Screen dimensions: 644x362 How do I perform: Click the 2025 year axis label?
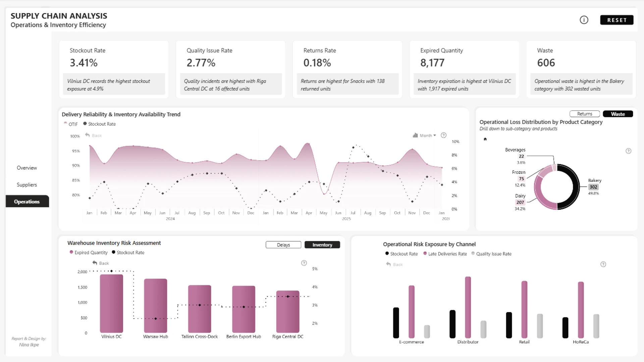coord(346,219)
